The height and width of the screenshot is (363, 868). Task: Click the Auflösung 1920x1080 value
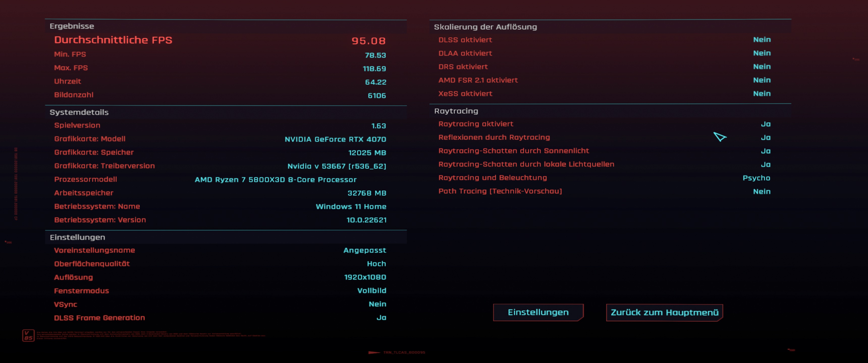click(x=365, y=277)
